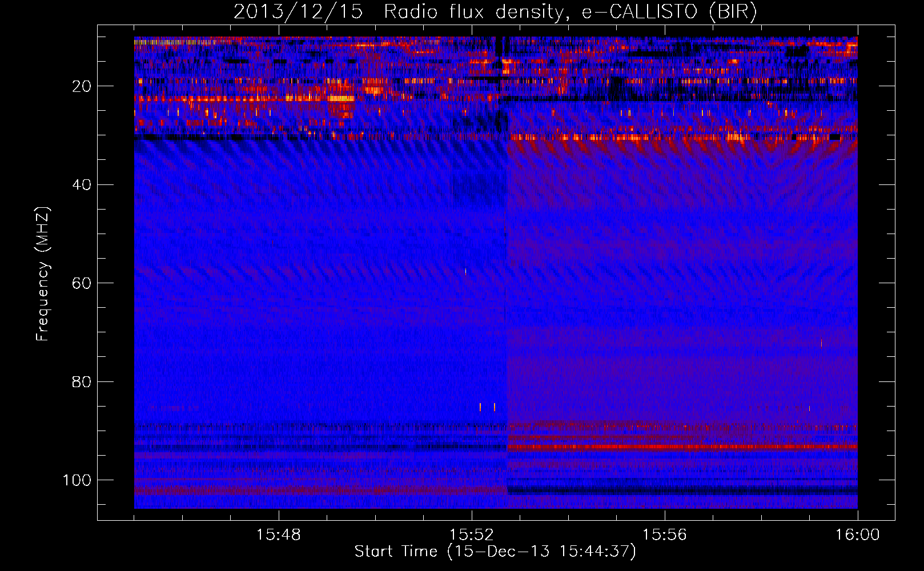The width and height of the screenshot is (924, 571).
Task: Select the 20 MHz frequency tick label
Action: point(82,86)
